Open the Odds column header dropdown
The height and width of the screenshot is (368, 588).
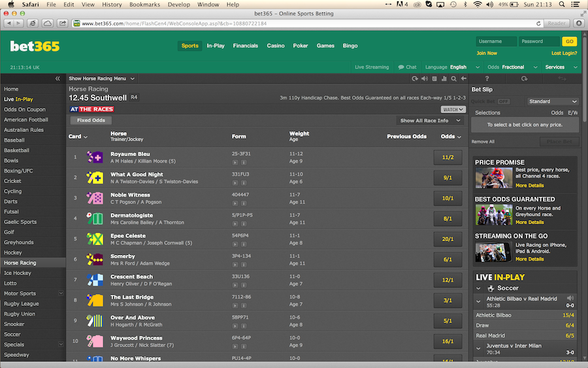451,137
